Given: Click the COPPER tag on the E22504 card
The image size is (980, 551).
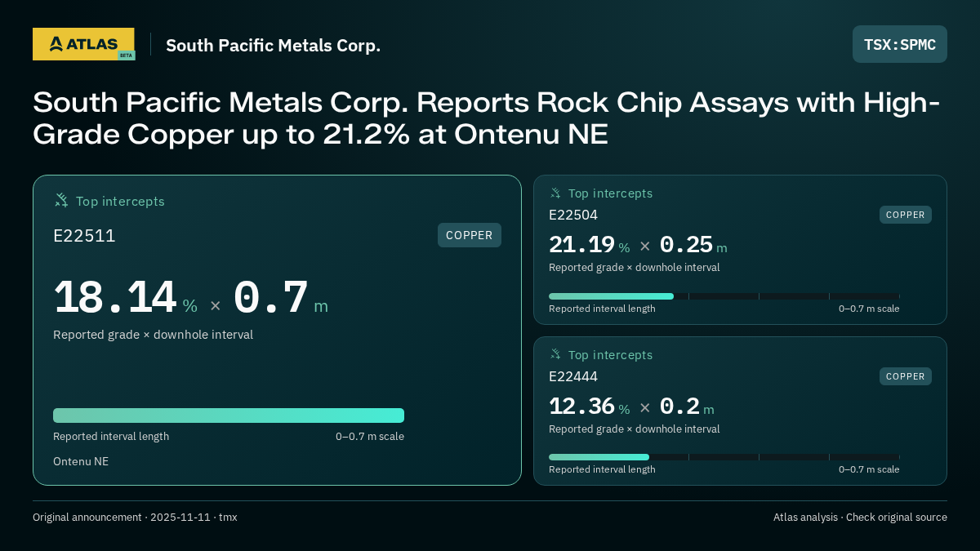Looking at the screenshot, I should tap(906, 215).
